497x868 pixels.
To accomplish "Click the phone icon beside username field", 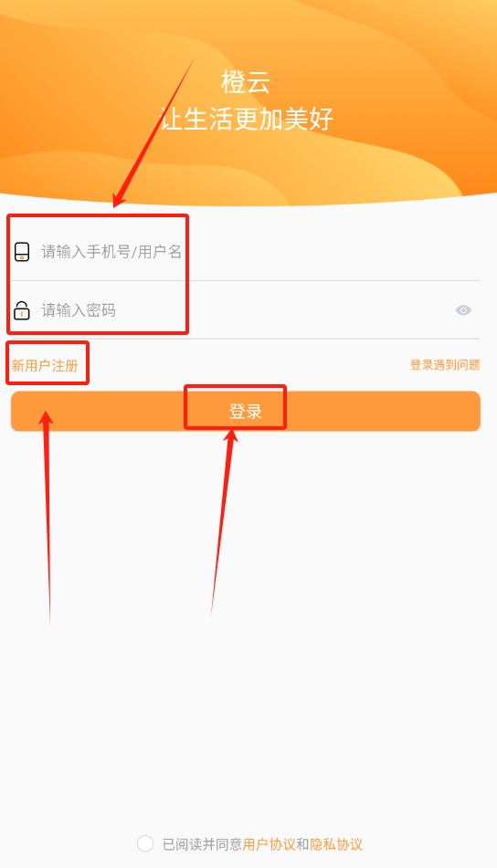I will click(x=22, y=252).
